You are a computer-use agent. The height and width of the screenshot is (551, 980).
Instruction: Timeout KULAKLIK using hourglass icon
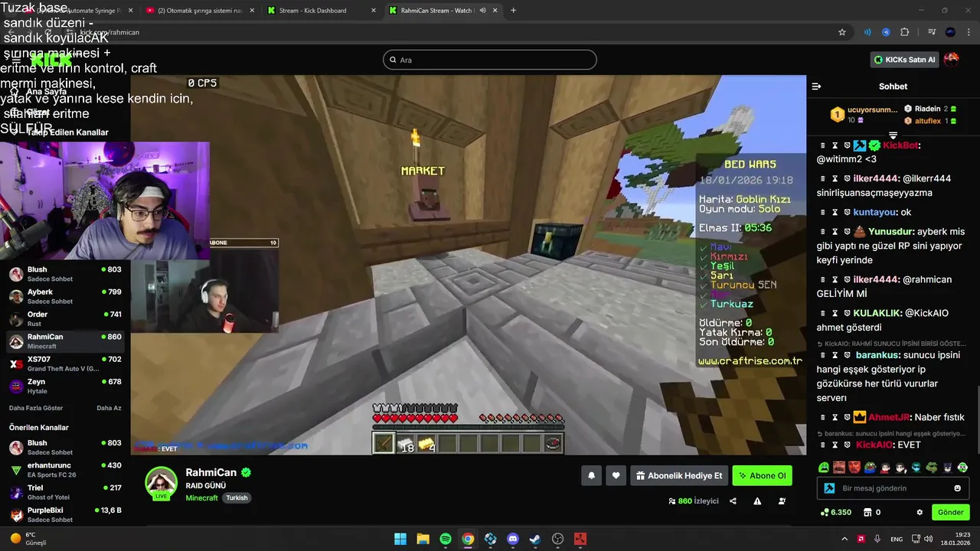[x=835, y=313]
